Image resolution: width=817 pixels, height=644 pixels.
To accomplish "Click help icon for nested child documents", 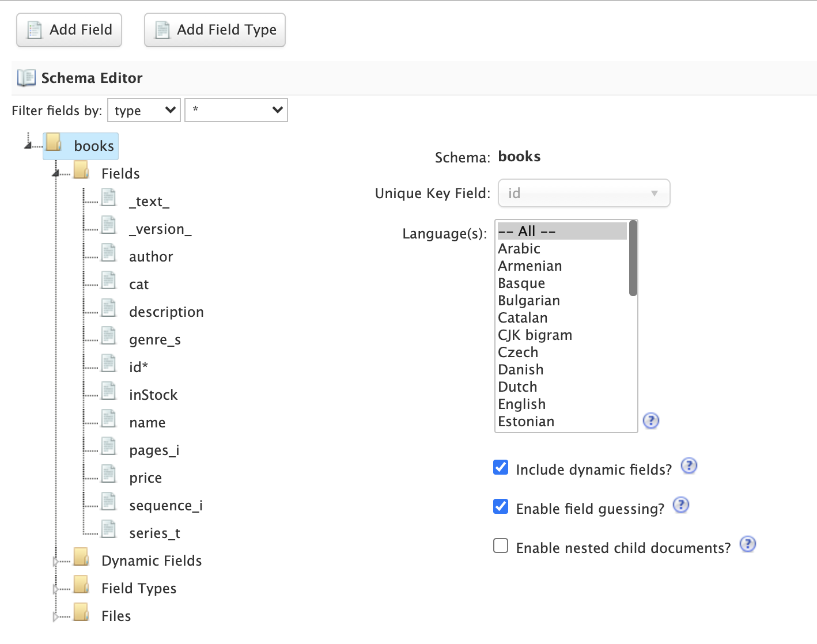I will pyautogui.click(x=747, y=544).
